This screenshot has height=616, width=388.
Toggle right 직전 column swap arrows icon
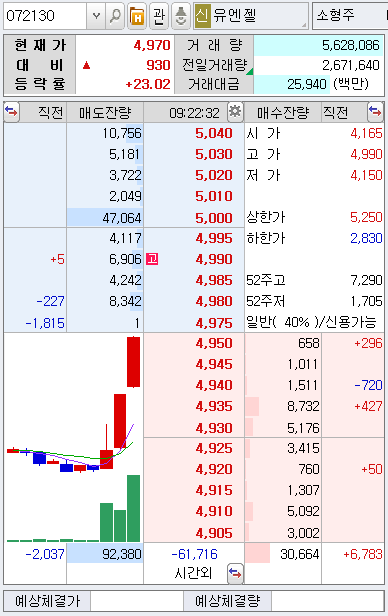(375, 112)
